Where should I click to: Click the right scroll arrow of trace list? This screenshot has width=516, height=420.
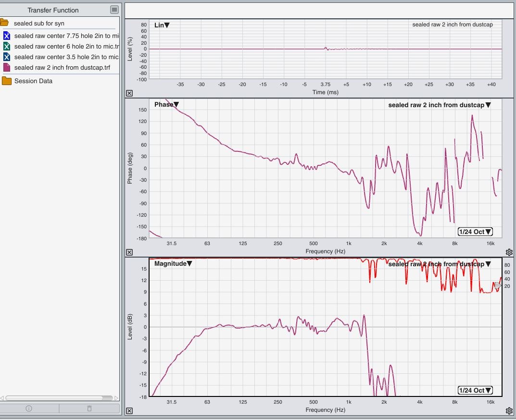pyautogui.click(x=116, y=398)
